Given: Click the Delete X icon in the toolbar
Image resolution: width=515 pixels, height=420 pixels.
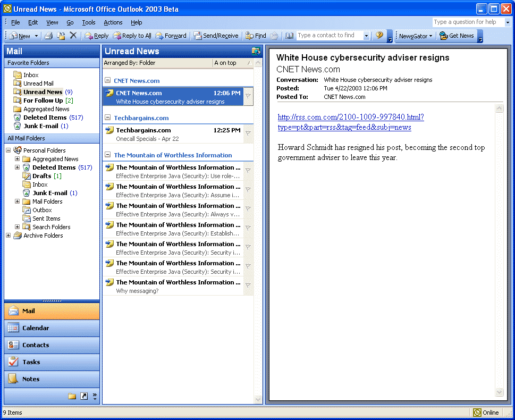Looking at the screenshot, I should coord(73,36).
